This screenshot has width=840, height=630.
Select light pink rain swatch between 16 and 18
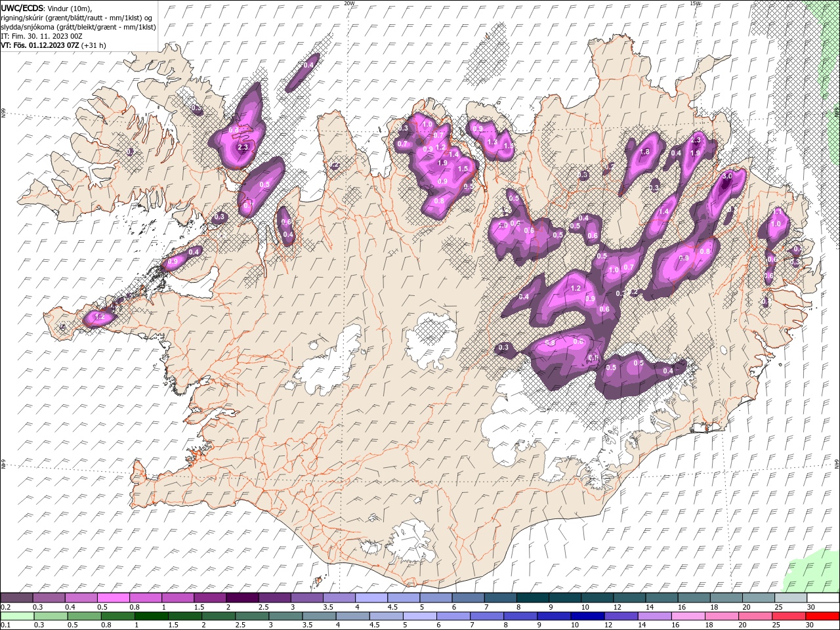[x=688, y=616]
